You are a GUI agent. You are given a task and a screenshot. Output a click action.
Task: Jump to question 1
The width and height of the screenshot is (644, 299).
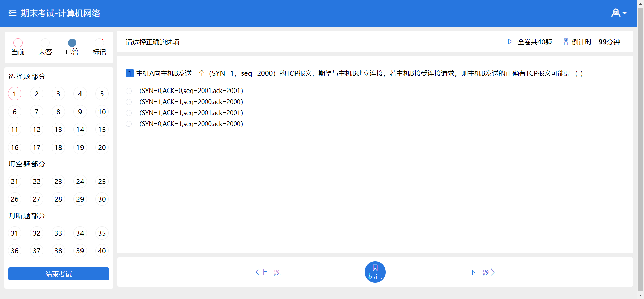pyautogui.click(x=15, y=94)
